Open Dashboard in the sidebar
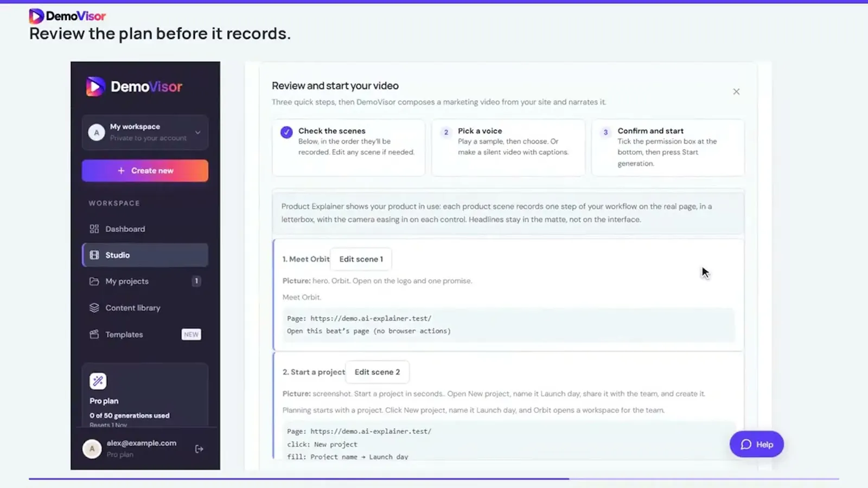The image size is (868, 488). pos(145,229)
